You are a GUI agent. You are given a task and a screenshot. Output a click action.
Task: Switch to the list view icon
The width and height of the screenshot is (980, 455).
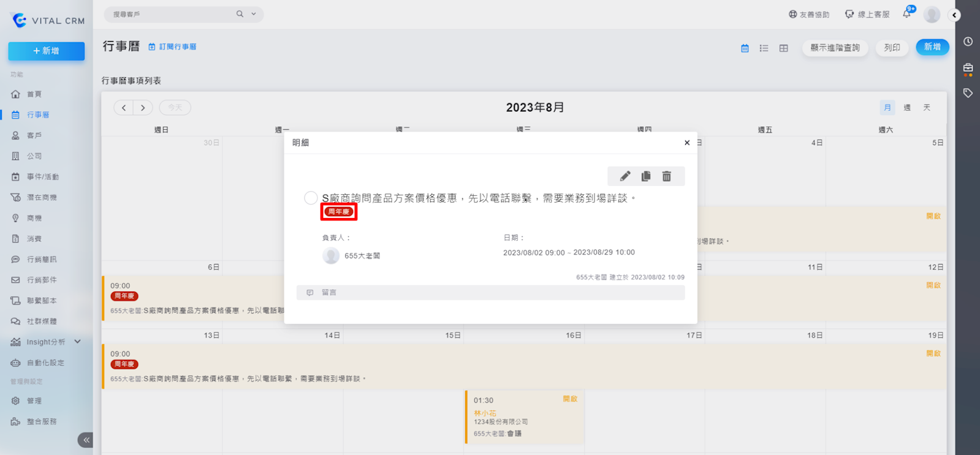pyautogui.click(x=764, y=48)
